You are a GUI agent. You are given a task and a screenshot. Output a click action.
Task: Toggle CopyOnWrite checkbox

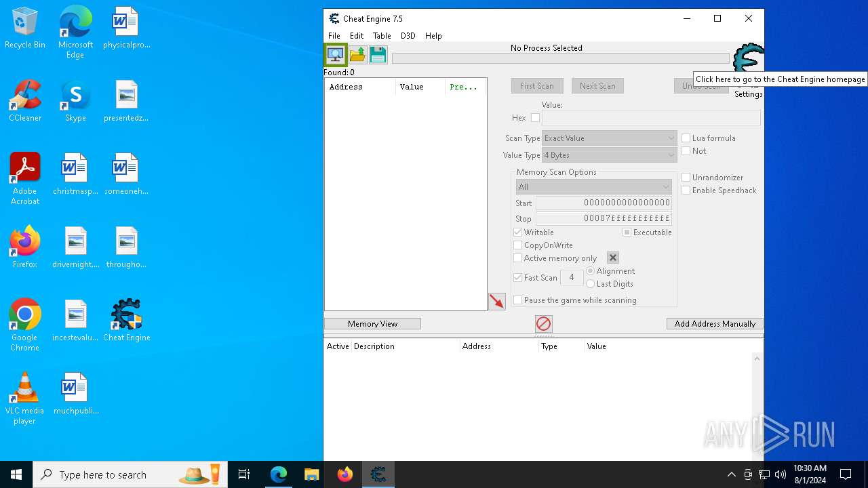pos(518,245)
